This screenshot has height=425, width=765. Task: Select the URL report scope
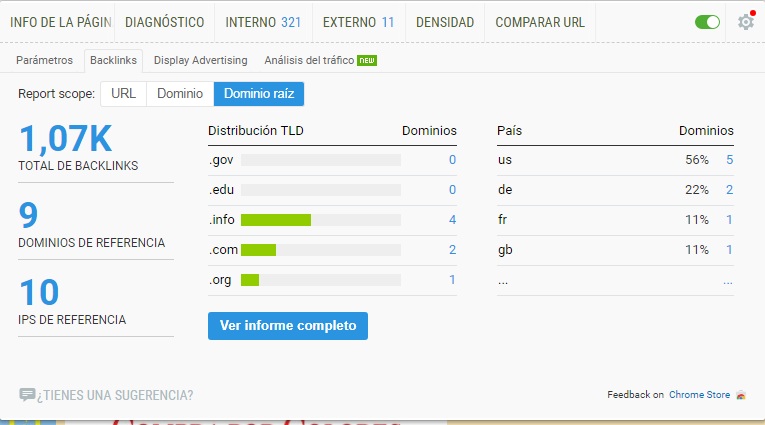[x=123, y=94]
